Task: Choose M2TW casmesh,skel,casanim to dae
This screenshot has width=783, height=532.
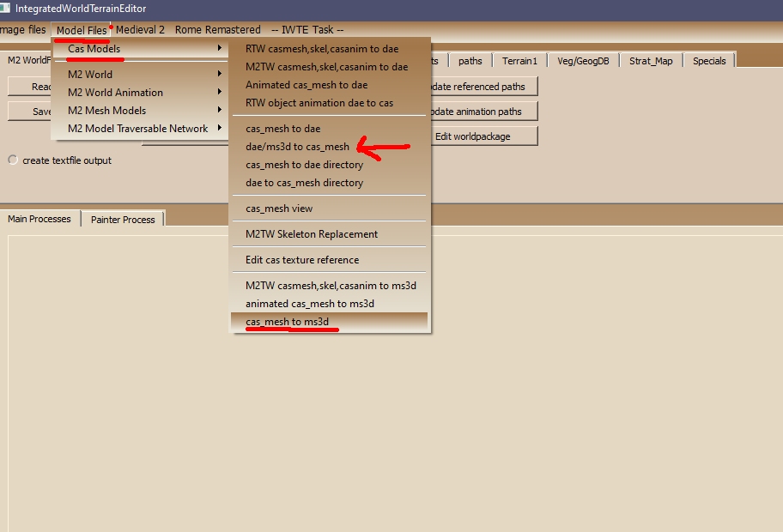Action: tap(329, 67)
